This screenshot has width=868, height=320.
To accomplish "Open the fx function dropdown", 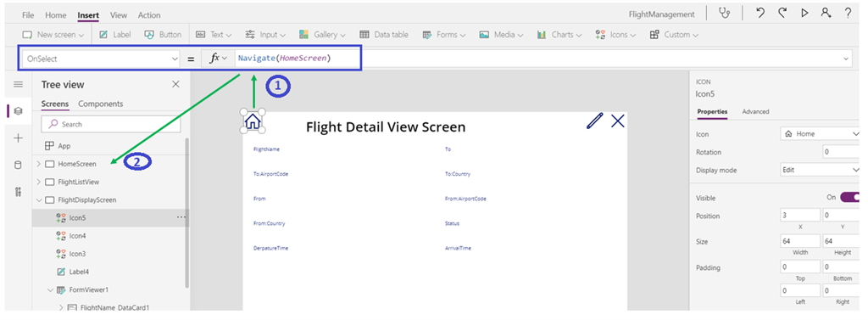I will click(218, 59).
